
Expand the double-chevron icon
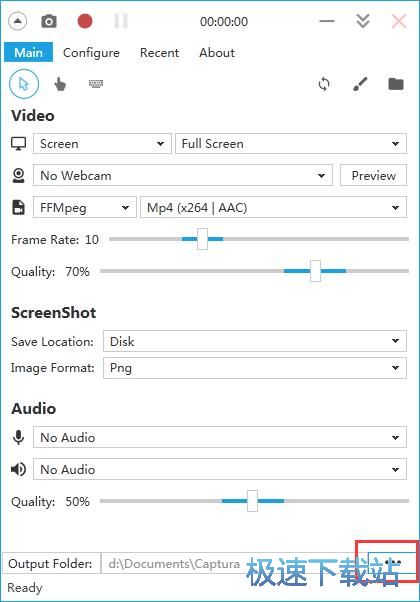coord(363,21)
